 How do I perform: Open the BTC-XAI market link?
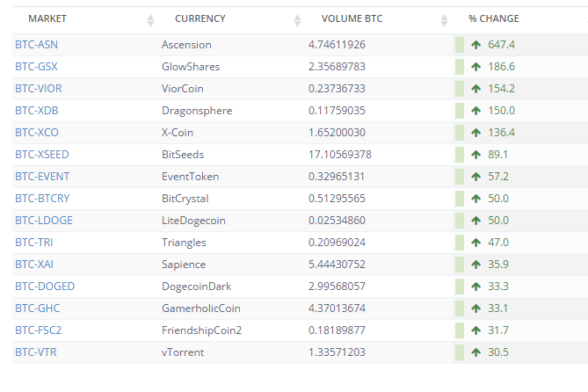point(34,265)
